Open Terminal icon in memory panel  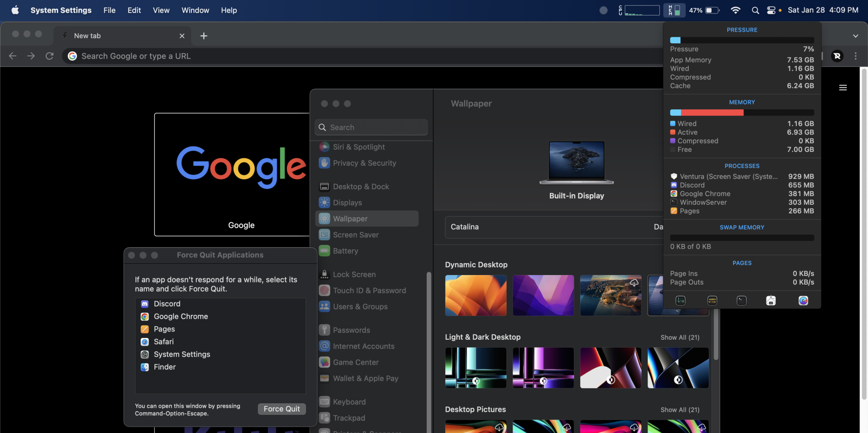point(742,301)
